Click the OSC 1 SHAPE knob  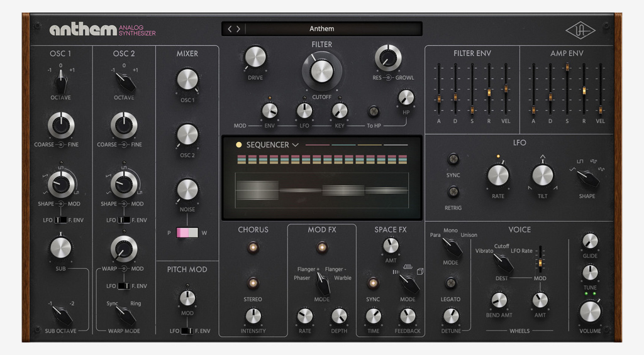click(61, 184)
